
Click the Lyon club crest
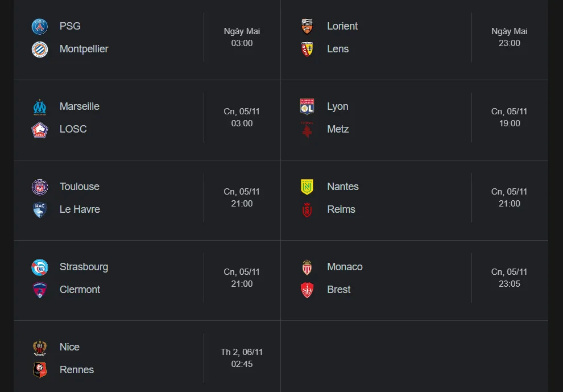point(307,107)
